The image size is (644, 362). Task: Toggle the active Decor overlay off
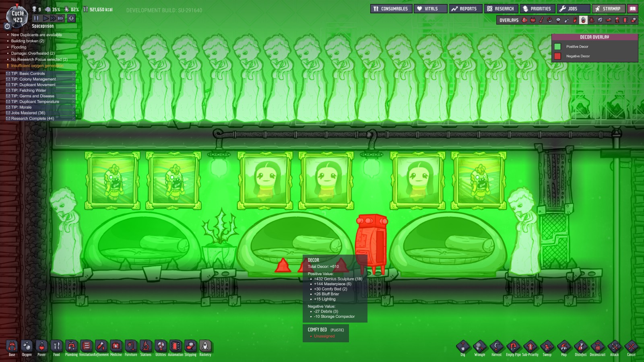(583, 20)
